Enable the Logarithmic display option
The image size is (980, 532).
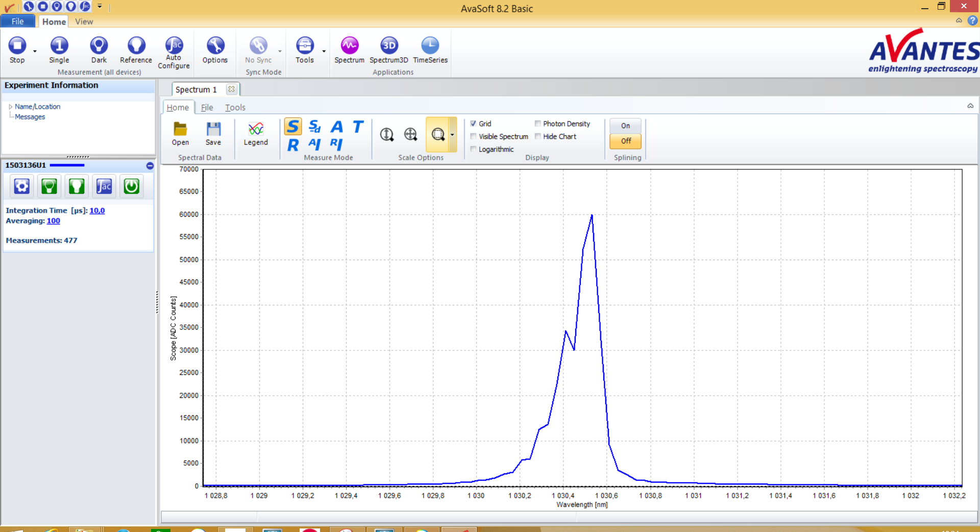click(474, 149)
